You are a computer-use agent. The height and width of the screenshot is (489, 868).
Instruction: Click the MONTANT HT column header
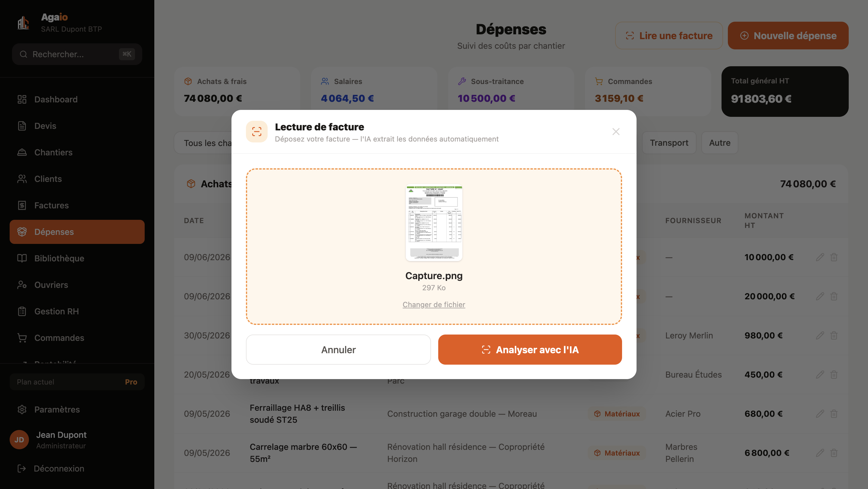click(x=764, y=220)
